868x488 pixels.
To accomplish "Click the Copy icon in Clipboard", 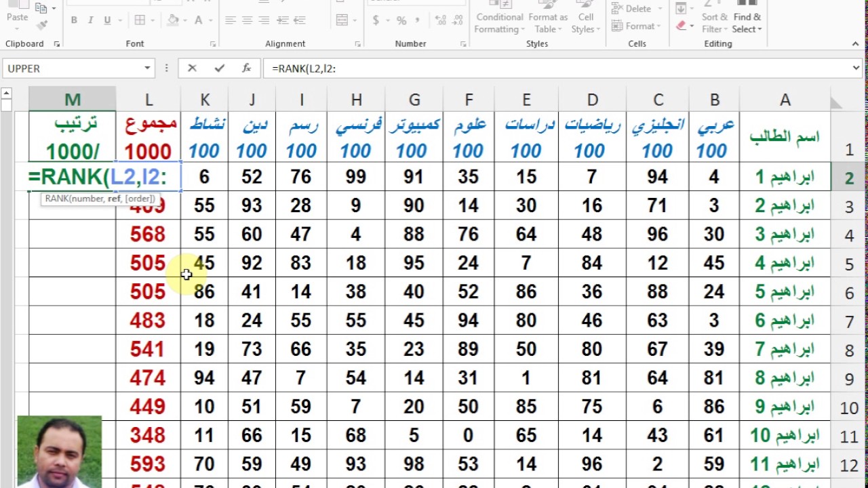I will click(x=41, y=8).
